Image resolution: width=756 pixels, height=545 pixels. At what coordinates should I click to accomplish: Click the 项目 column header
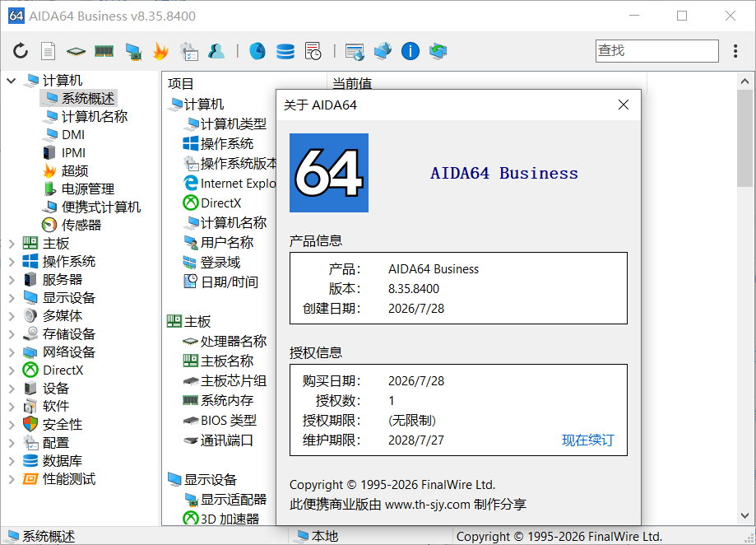(180, 83)
